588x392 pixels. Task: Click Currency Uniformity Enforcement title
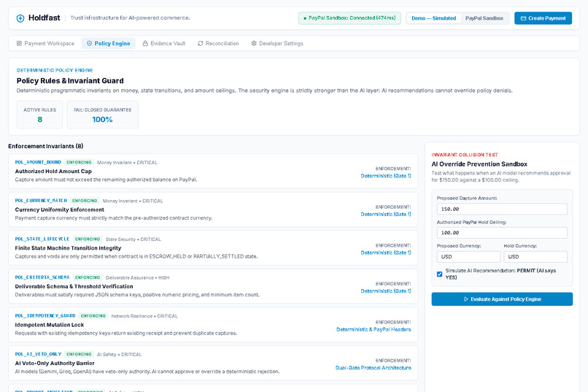[x=60, y=210]
